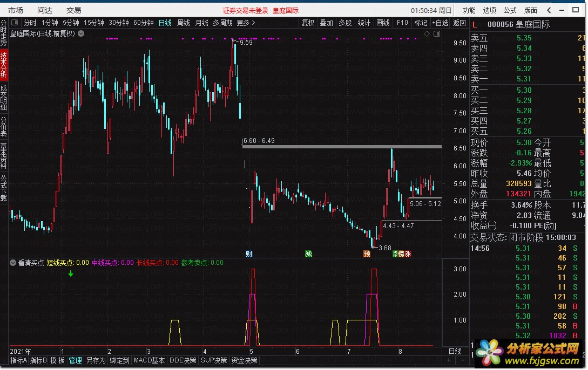The height and width of the screenshot is (370, 588).
Task: Switch to 月线 period
Action: pyautogui.click(x=201, y=23)
